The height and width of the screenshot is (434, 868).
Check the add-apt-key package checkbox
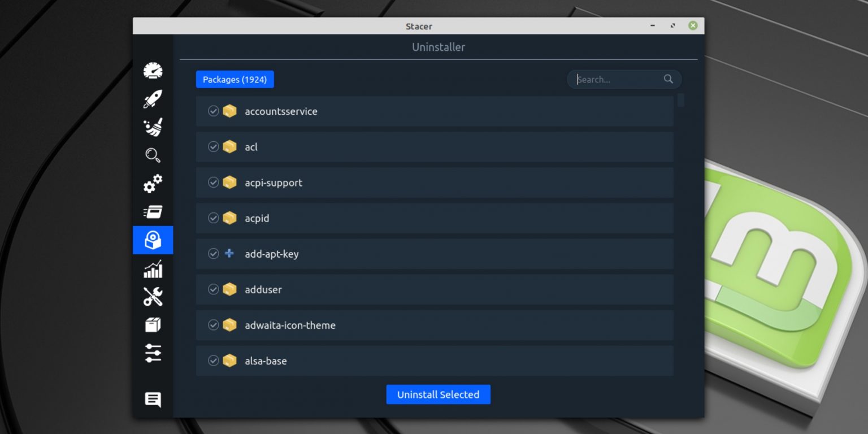coord(213,253)
